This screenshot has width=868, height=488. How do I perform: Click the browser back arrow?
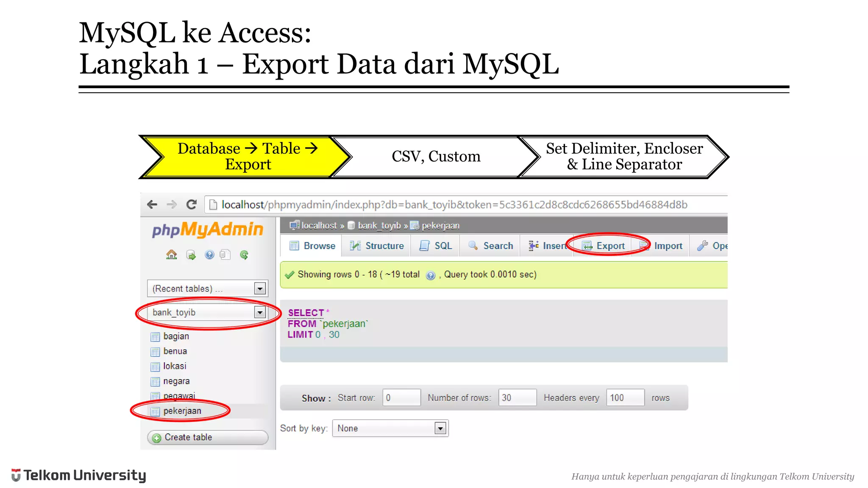coord(152,205)
